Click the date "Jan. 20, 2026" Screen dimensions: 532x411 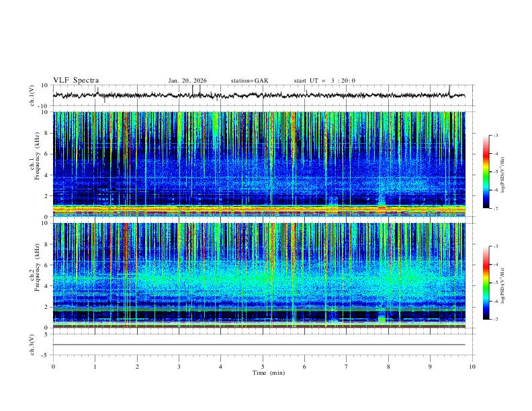[187, 81]
